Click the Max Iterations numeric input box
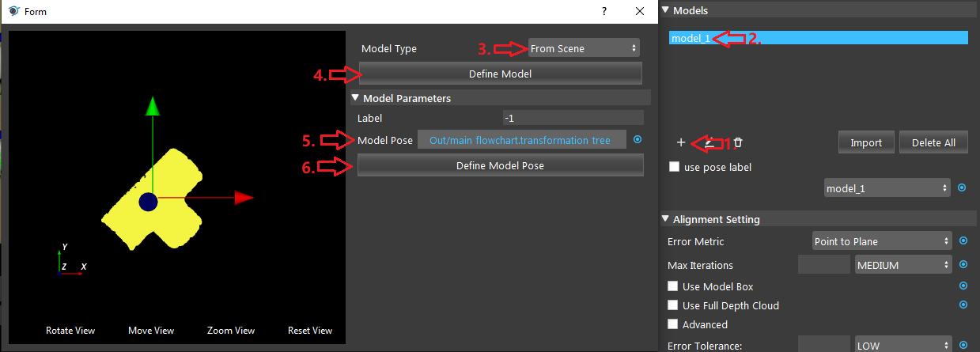This screenshot has width=980, height=352. coord(823,265)
